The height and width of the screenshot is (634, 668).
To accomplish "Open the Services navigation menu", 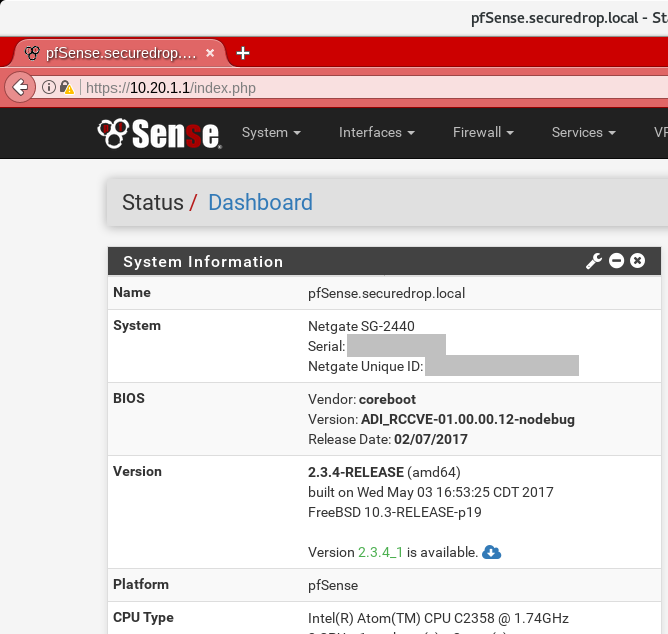I will pyautogui.click(x=583, y=132).
